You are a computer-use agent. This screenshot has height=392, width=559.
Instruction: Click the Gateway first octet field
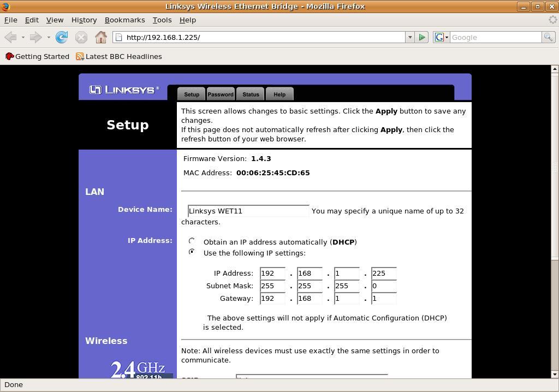coord(273,298)
